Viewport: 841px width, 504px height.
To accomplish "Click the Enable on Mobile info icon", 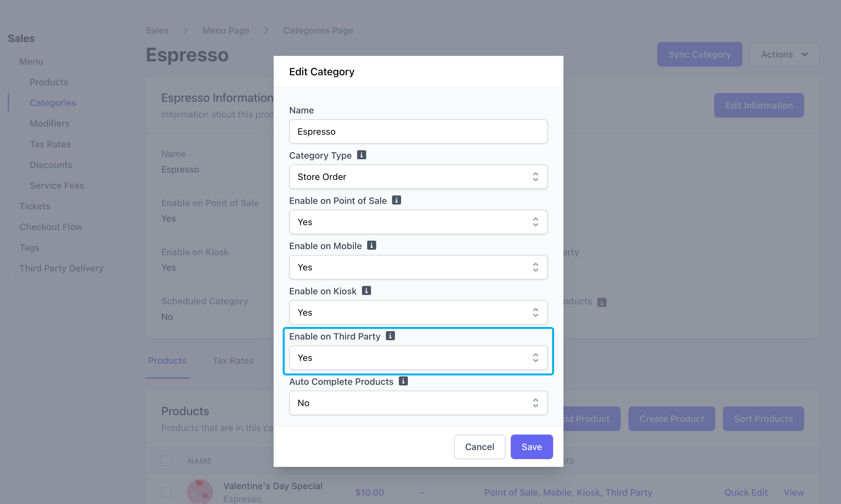I will point(372,245).
